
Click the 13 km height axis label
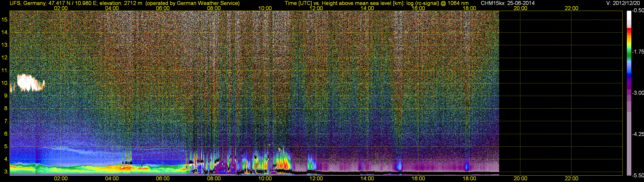pyautogui.click(x=5, y=45)
